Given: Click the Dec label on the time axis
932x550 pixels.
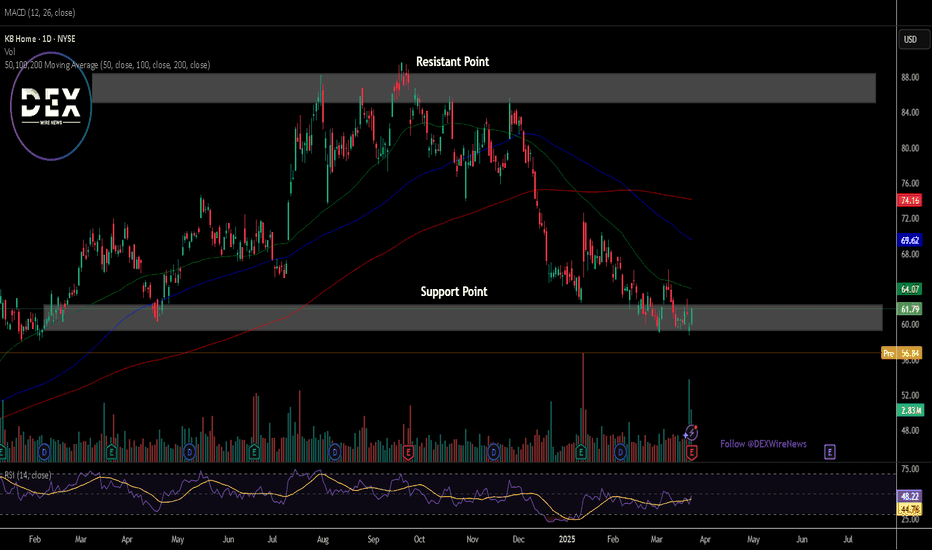Looking at the screenshot, I should pos(518,539).
